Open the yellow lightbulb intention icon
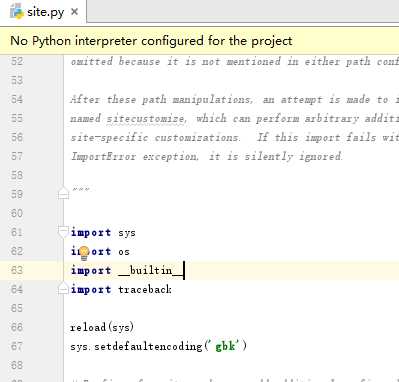The image size is (399, 382). point(84,253)
